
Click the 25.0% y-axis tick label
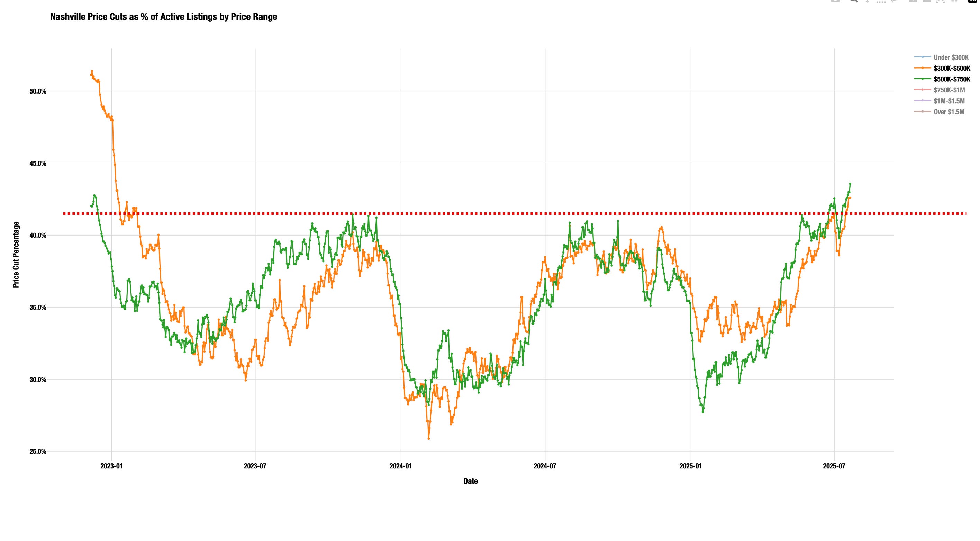(x=38, y=452)
